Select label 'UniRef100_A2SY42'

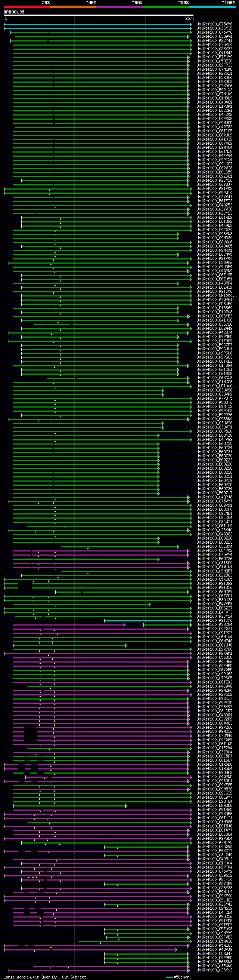pos(214,904)
